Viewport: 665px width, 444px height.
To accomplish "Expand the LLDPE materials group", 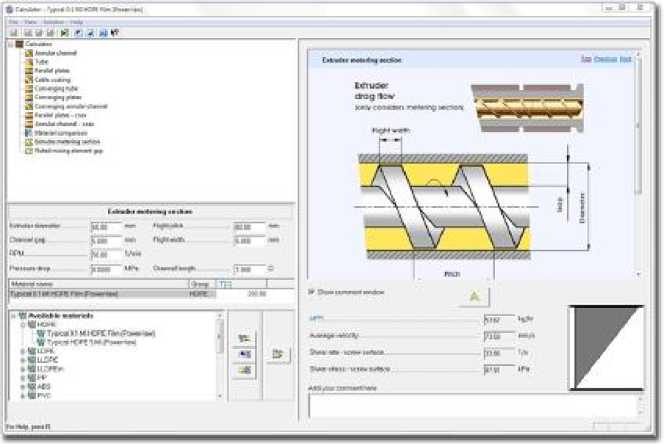I will (x=23, y=360).
